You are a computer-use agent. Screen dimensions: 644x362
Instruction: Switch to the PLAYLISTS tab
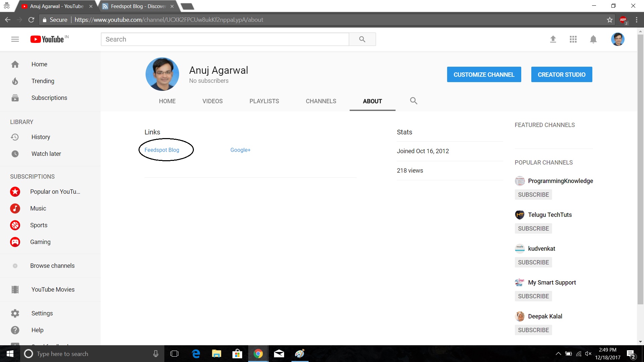(264, 101)
